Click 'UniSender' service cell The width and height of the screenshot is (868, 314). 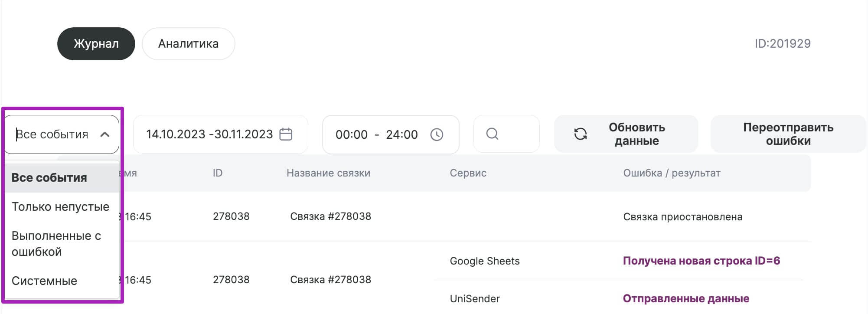(475, 299)
